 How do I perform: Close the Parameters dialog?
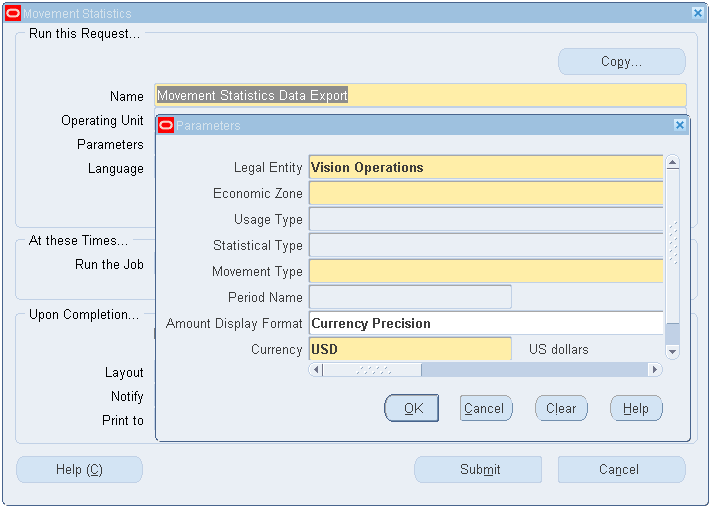(x=680, y=125)
